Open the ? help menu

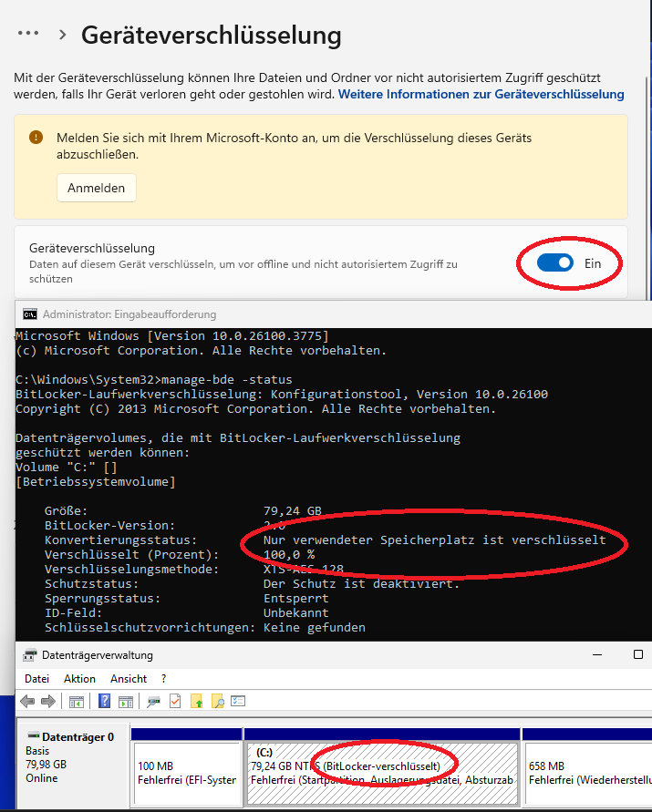coord(164,679)
